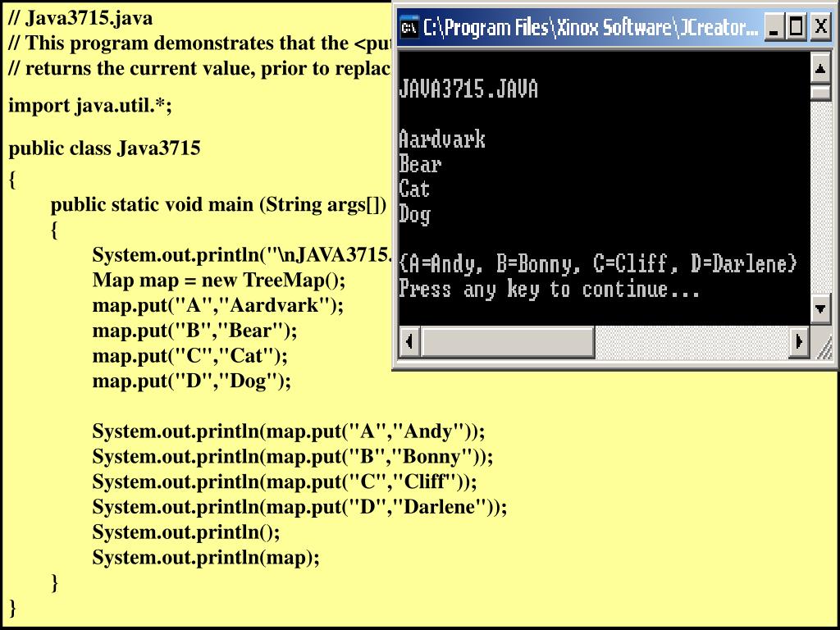
Task: Click the println map.put("B","Bonny") line
Action: pos(293,456)
